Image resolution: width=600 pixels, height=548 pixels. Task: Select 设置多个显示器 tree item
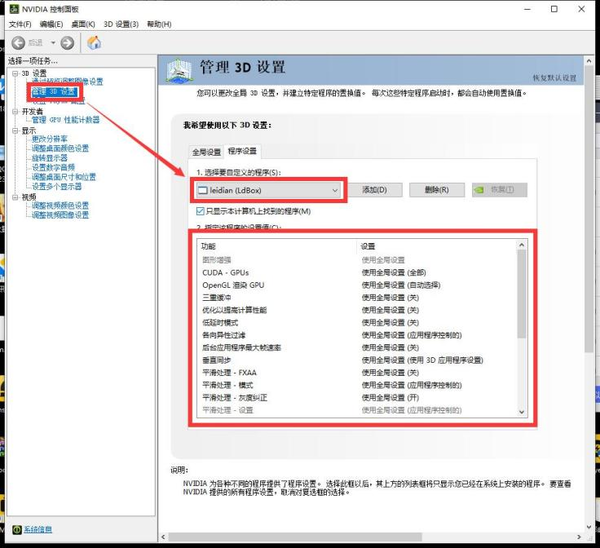point(57,186)
